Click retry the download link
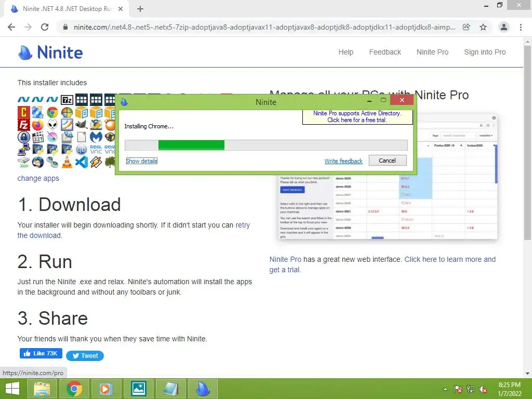 (134, 230)
